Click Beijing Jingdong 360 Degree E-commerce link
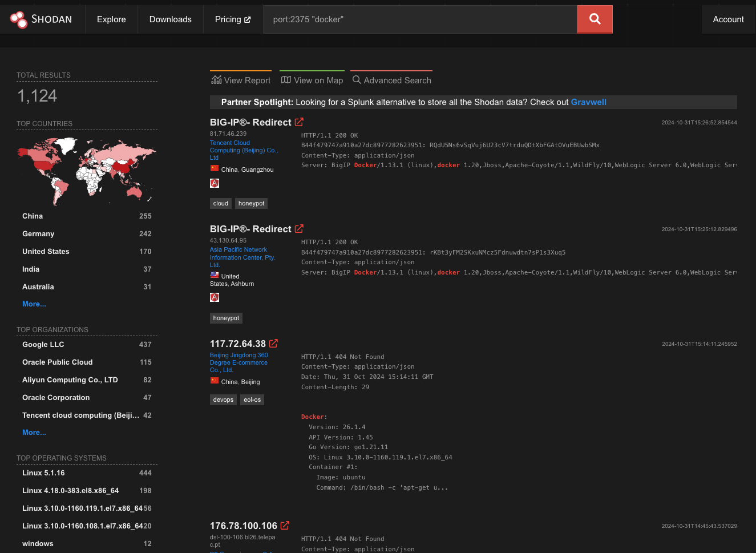This screenshot has height=553, width=756. pos(239,362)
